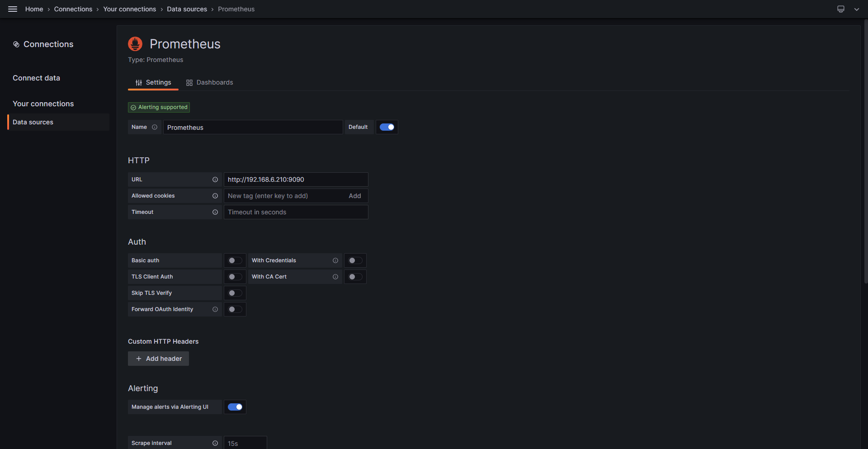This screenshot has height=449, width=868.
Task: Open the hamburger navigation menu
Action: [x=13, y=9]
